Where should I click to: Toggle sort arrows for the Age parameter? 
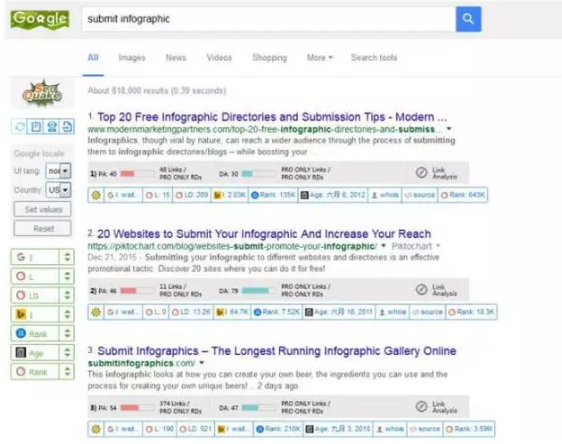(x=67, y=353)
